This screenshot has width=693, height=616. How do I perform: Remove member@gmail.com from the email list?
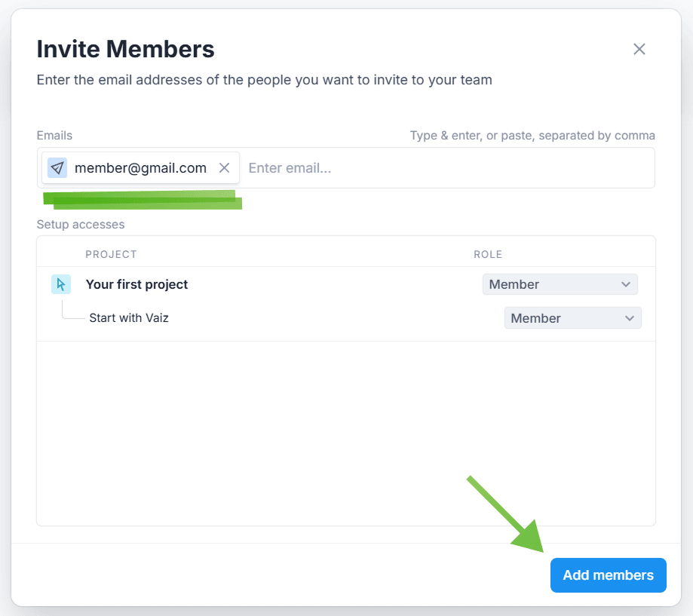pyautogui.click(x=224, y=167)
